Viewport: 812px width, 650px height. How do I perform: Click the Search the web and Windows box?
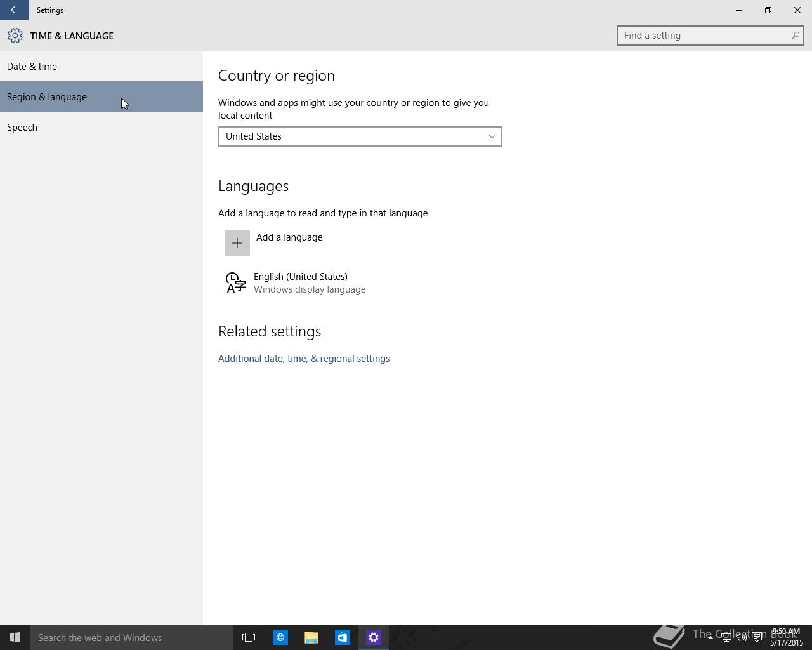pos(132,637)
